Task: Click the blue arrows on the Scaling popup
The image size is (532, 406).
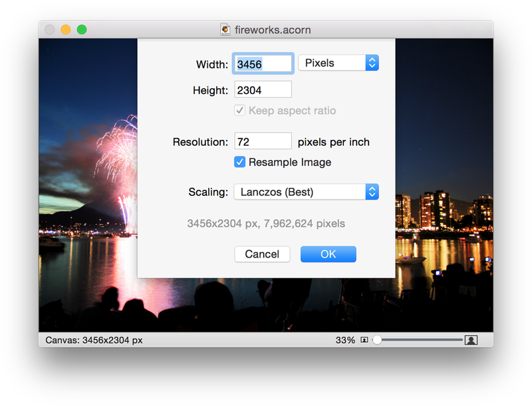Action: [x=372, y=192]
